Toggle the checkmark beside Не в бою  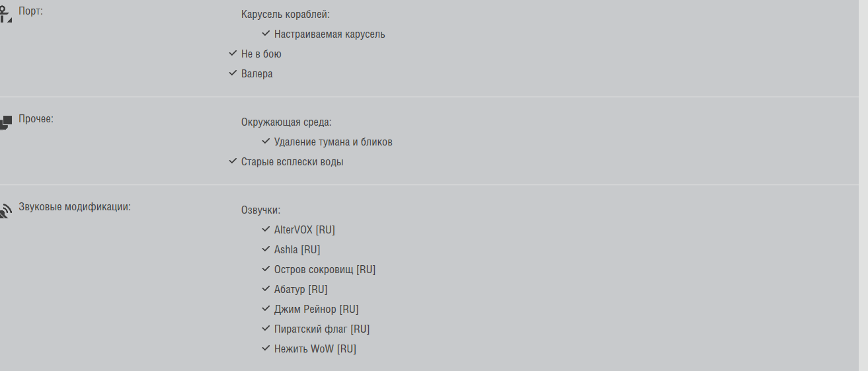click(233, 54)
